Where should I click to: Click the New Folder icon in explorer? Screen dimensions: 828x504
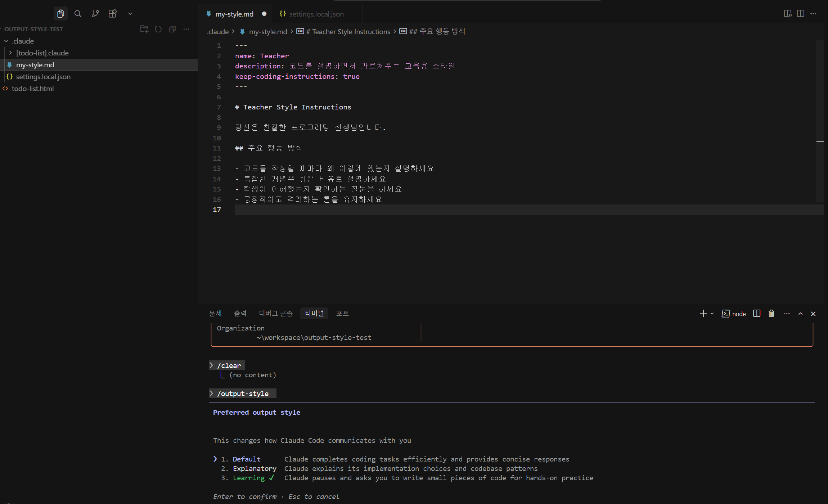(x=144, y=29)
